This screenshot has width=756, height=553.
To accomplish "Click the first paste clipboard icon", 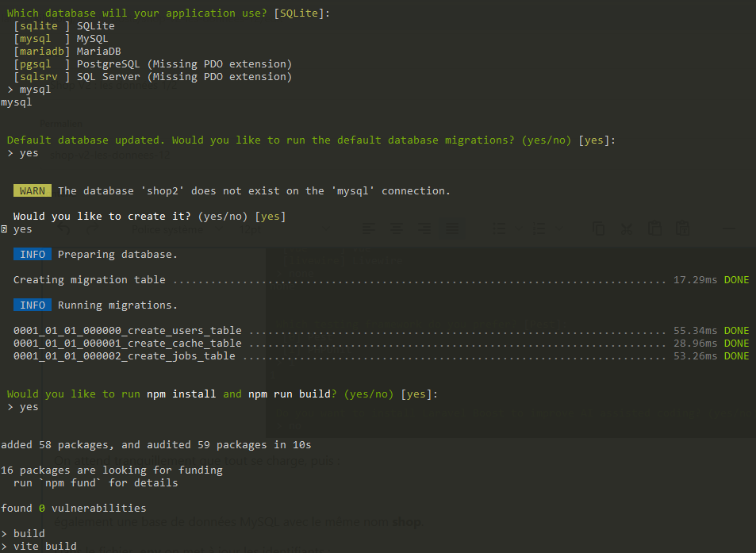I will [x=654, y=228].
